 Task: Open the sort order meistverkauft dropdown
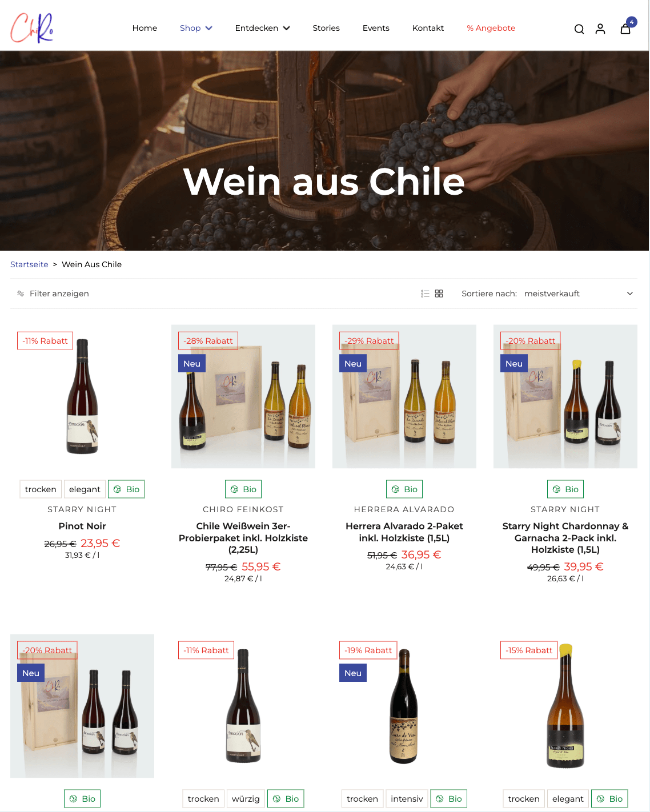[579, 294]
